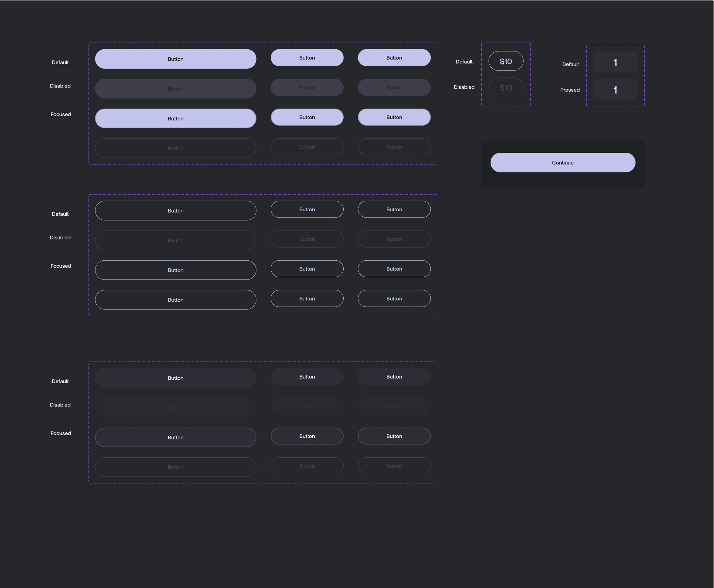Click wide outlined button in outlined group Focused row
Screen dimensions: 714x588
(175, 270)
